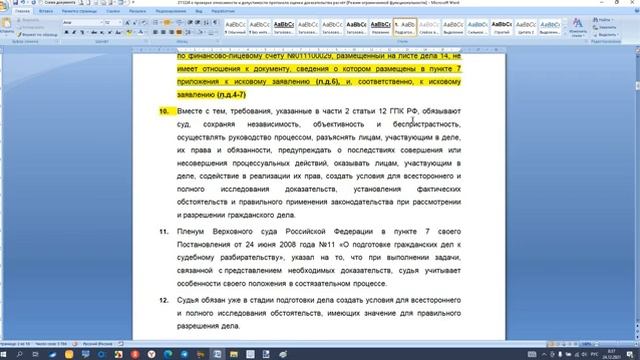Viewport: 640px width, 360px height.
Task: Click the Office button
Action: pos(3,6)
